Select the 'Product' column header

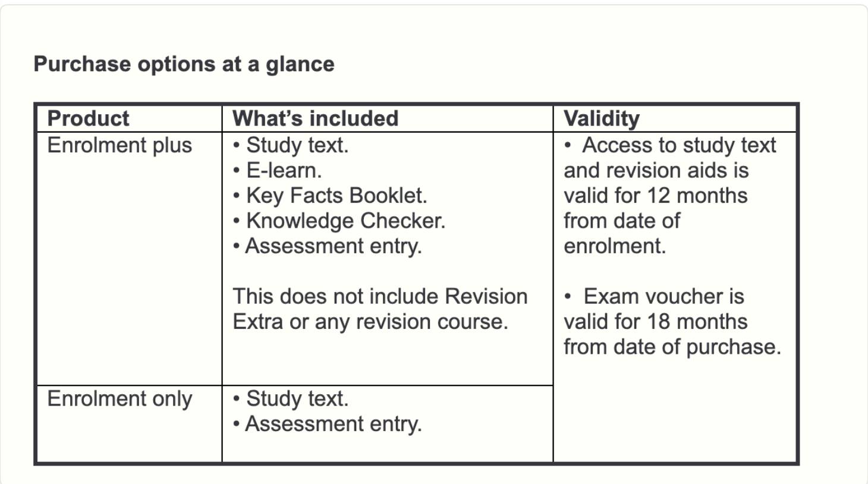point(88,118)
